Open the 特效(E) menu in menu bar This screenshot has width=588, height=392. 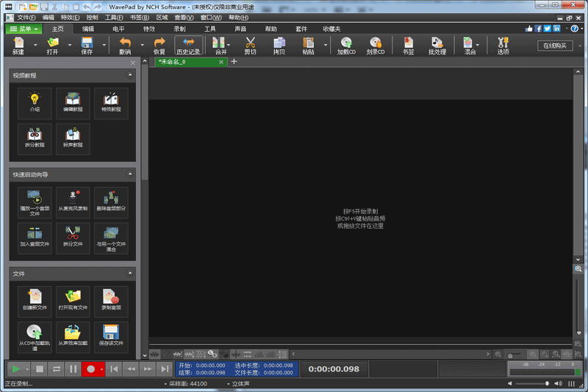click(70, 17)
